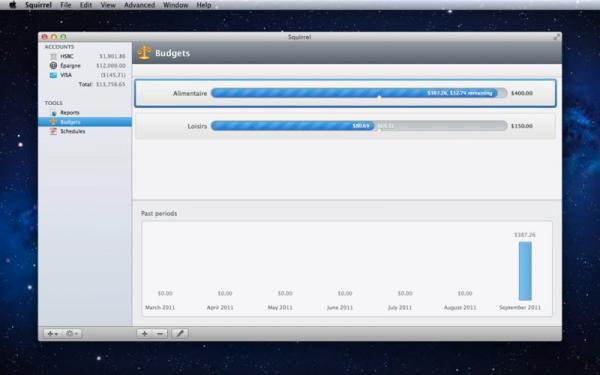
Task: Open the Advanced menu
Action: (139, 5)
